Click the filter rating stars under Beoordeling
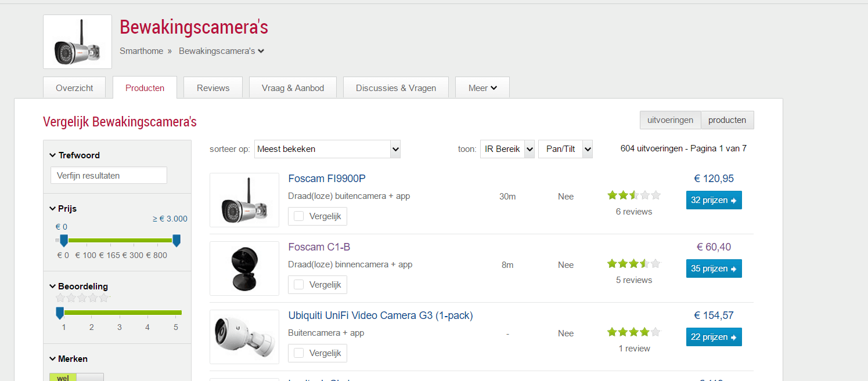The width and height of the screenshot is (868, 381). pos(82,298)
